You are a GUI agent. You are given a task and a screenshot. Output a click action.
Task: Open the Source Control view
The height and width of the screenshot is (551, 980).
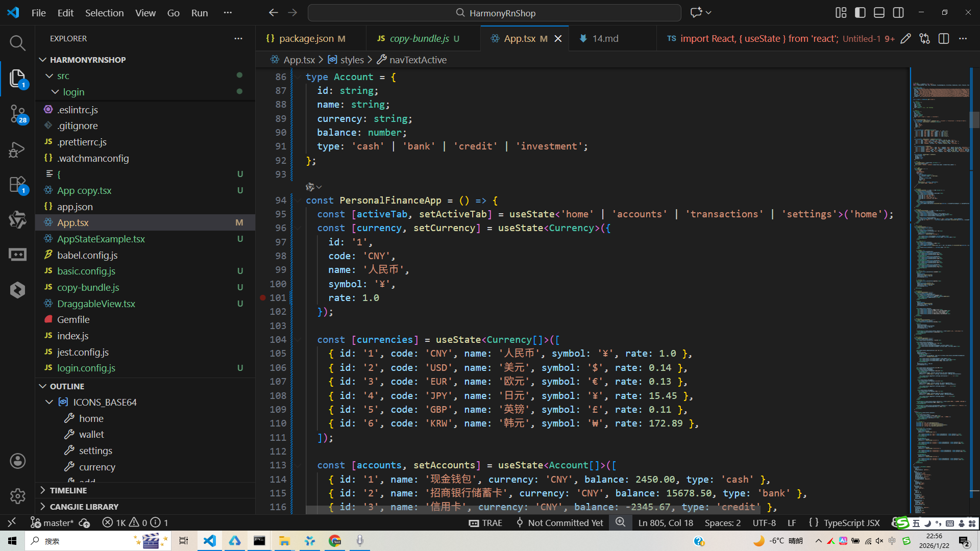17,113
